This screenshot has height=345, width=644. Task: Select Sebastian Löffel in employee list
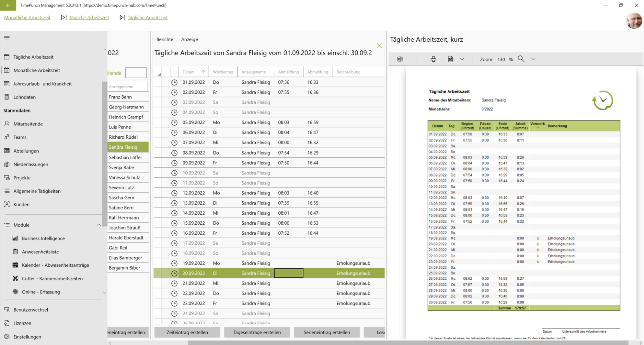coord(125,157)
